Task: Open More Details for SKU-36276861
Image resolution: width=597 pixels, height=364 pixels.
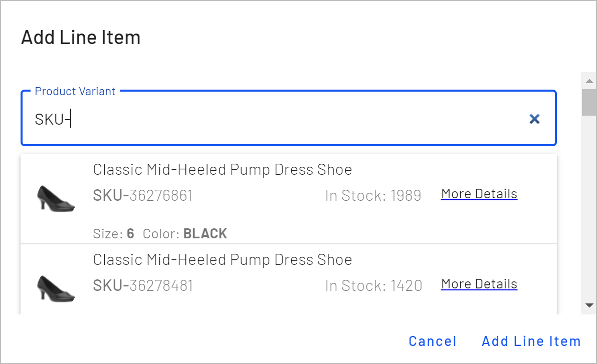Action: tap(479, 194)
